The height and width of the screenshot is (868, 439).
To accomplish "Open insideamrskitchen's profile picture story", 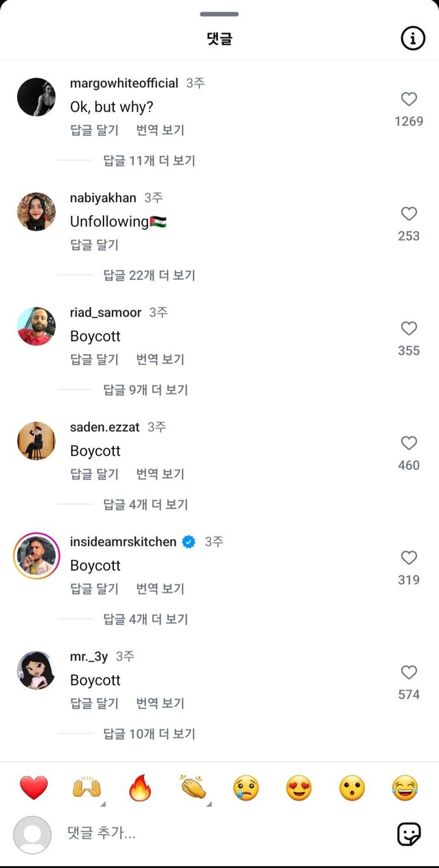I will tap(36, 556).
